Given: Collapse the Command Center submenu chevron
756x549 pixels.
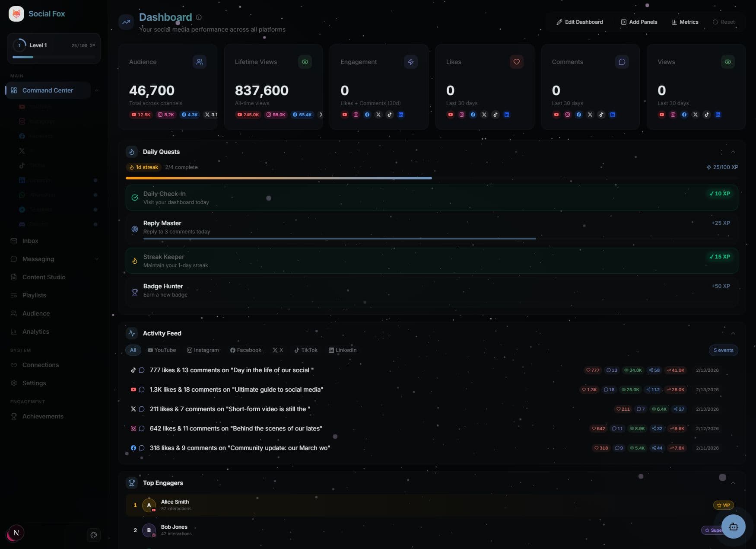Looking at the screenshot, I should tap(97, 90).
